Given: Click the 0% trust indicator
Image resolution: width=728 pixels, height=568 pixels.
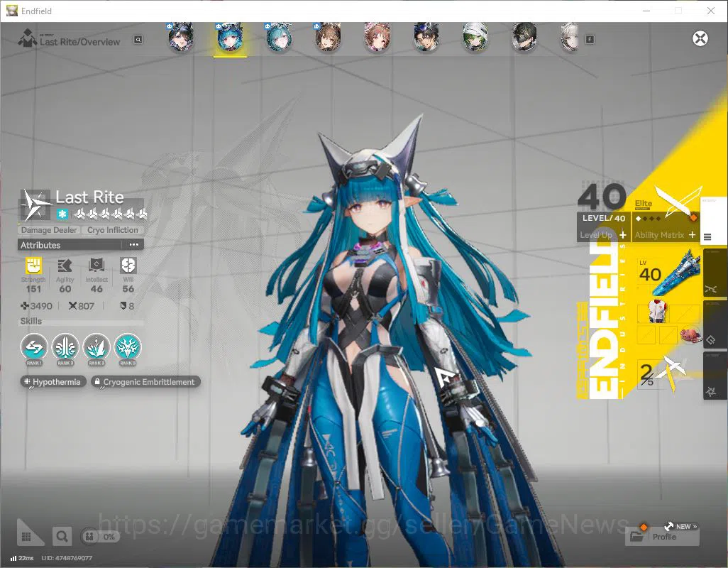Looking at the screenshot, I should (100, 537).
